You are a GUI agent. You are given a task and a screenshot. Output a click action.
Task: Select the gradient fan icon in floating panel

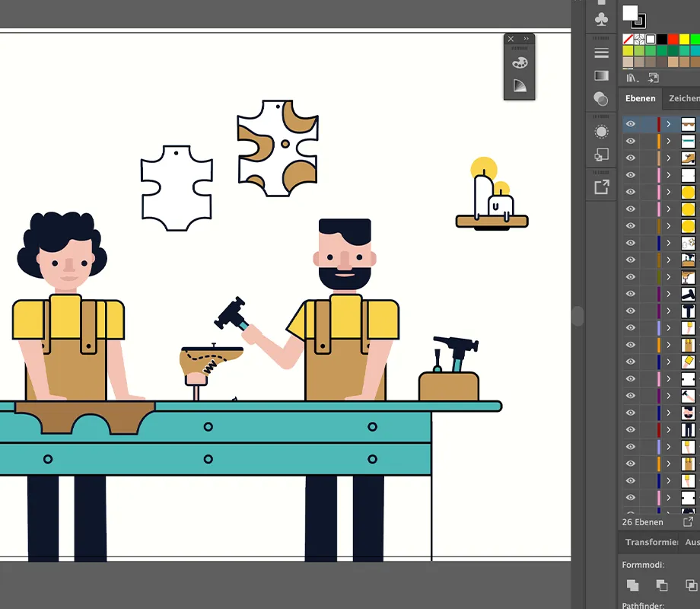click(520, 86)
